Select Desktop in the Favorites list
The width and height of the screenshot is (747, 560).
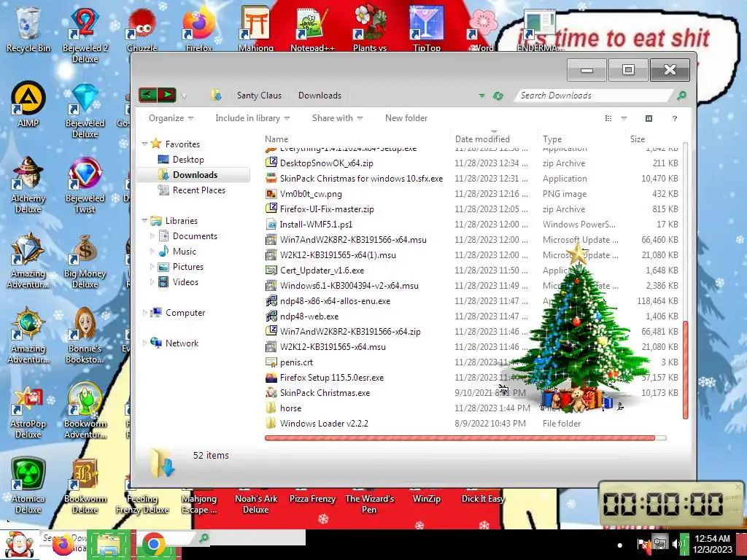[x=188, y=160]
